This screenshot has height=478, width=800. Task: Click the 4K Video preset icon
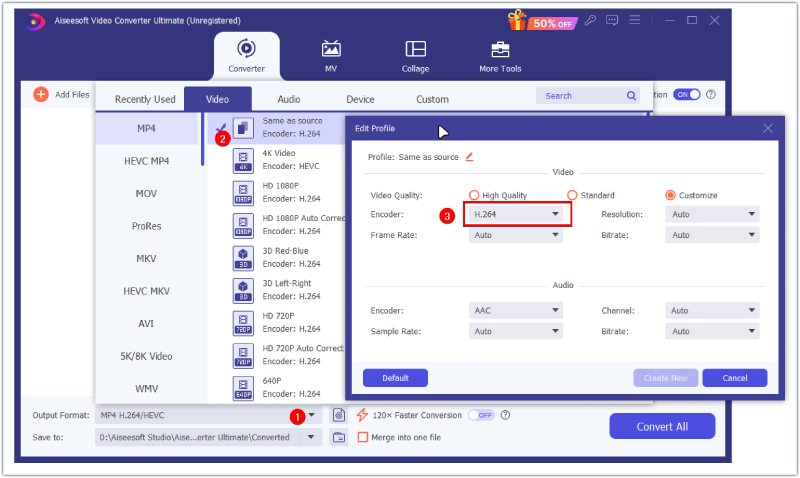click(243, 160)
